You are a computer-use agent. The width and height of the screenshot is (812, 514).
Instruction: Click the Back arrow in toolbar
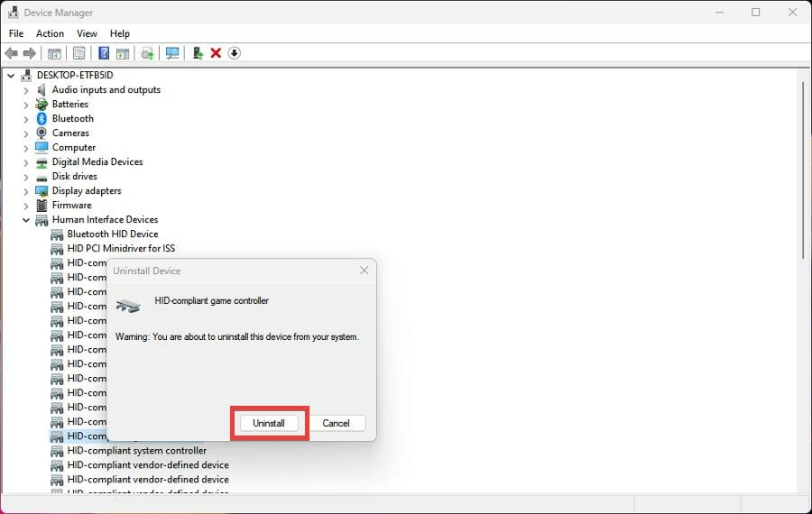[12, 53]
